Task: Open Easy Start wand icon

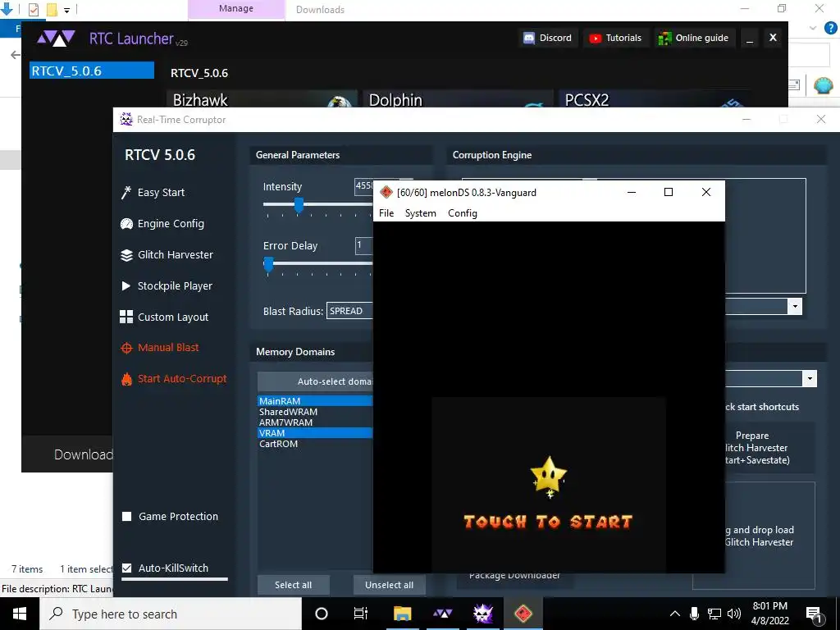Action: (x=126, y=192)
